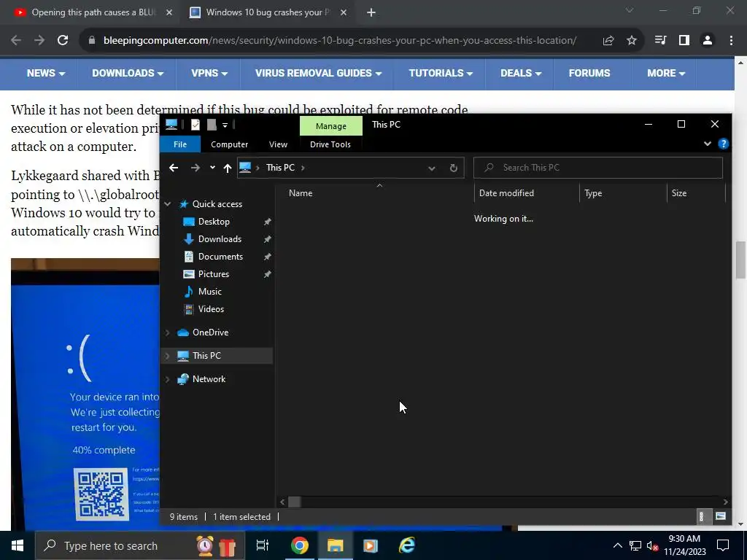Select Network in the navigation pane

coord(209,379)
